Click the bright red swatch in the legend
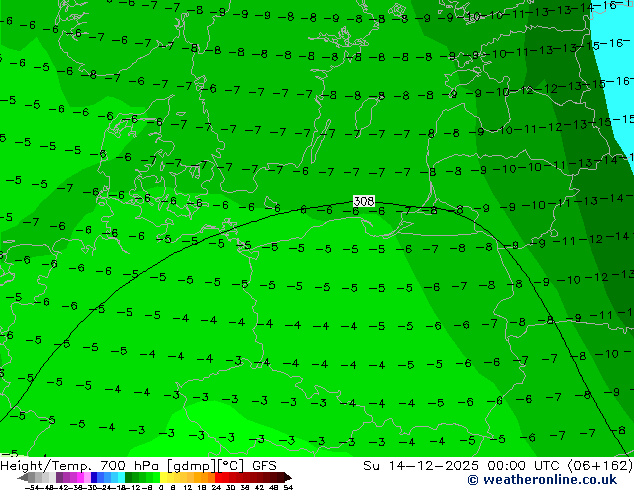 (218, 477)
